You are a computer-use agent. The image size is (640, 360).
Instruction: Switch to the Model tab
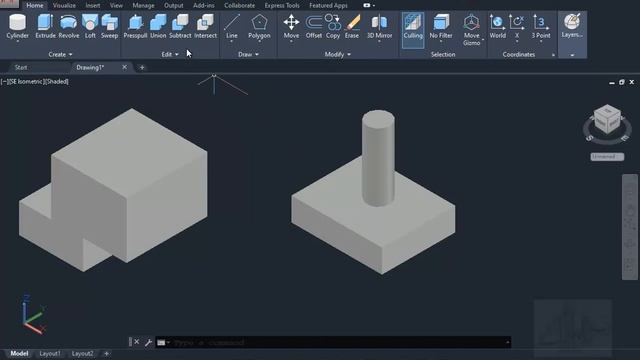click(x=19, y=353)
